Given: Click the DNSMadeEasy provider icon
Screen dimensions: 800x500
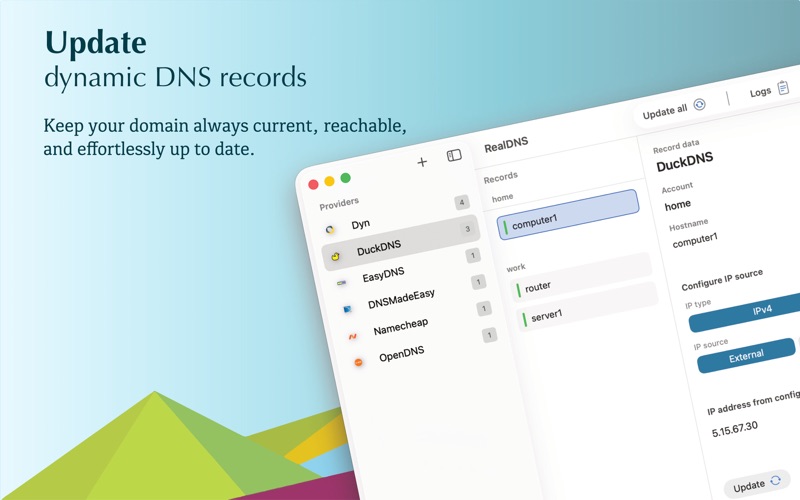Looking at the screenshot, I should [347, 309].
